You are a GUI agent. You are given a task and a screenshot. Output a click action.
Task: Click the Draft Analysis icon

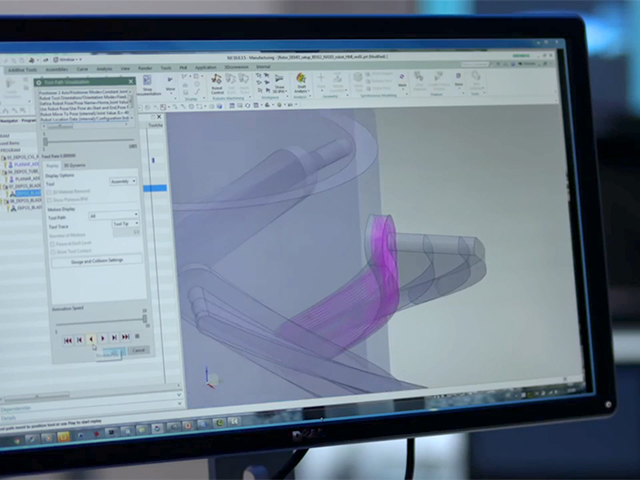[x=301, y=83]
